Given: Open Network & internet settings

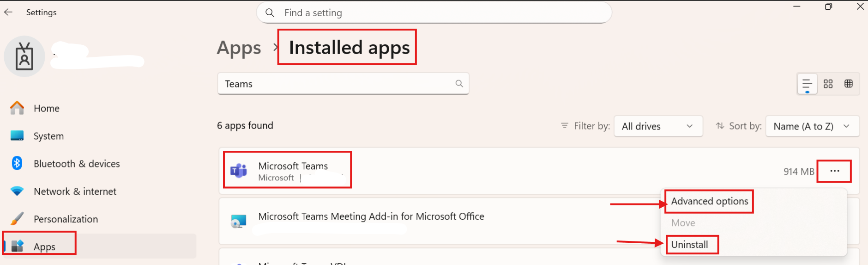Looking at the screenshot, I should coord(75,191).
